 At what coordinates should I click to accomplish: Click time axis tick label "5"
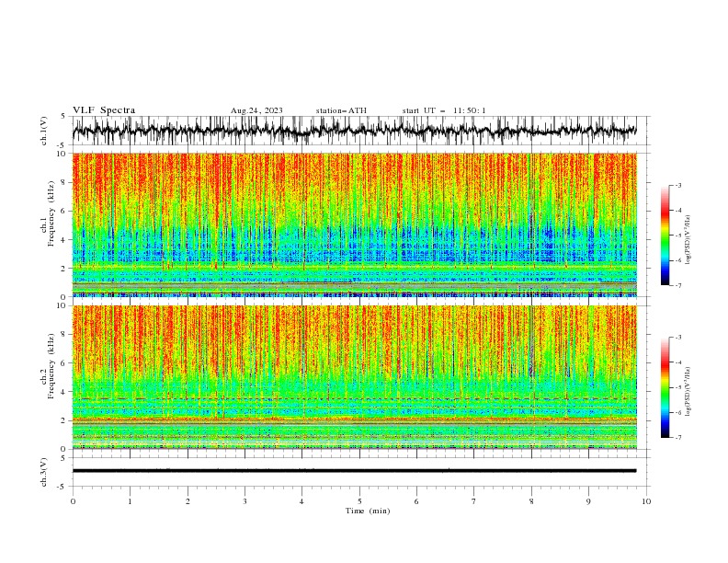pyautogui.click(x=359, y=501)
